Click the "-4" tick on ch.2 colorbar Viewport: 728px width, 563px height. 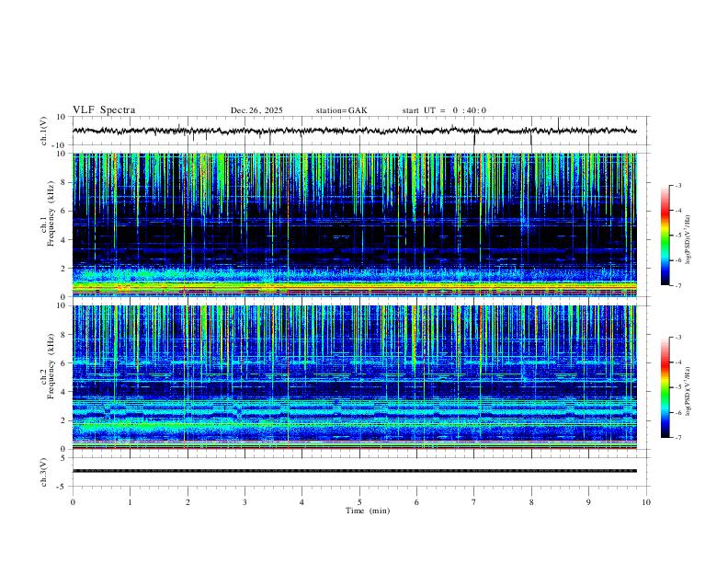pyautogui.click(x=678, y=362)
